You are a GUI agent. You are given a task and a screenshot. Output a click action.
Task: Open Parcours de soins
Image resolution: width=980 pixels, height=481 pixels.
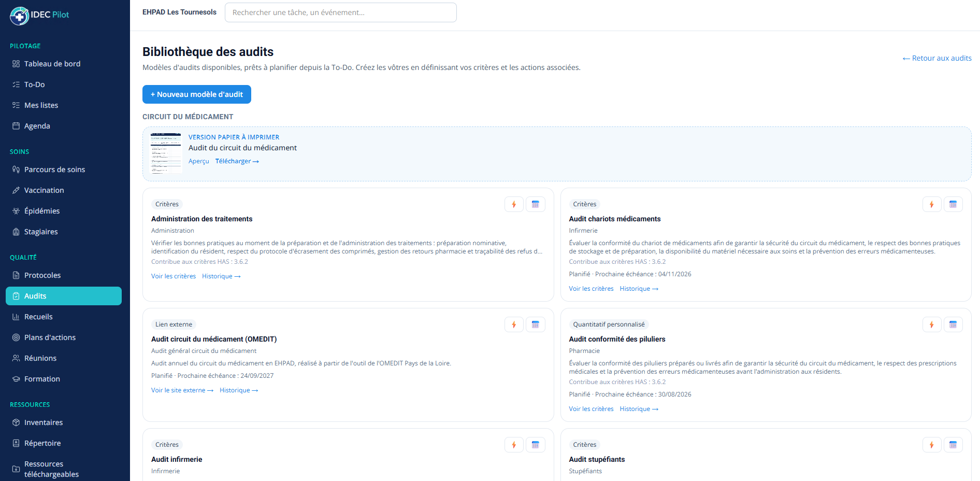64,169
